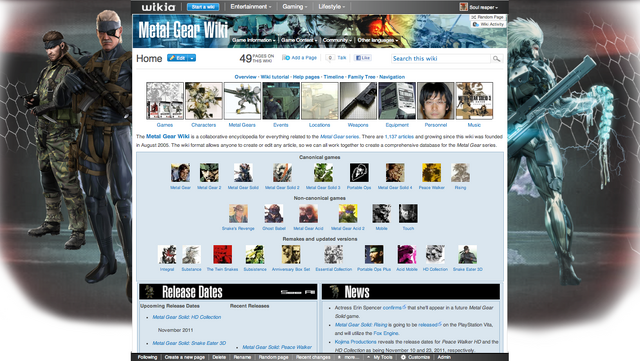Open the Game Information navigation menu

(x=253, y=40)
